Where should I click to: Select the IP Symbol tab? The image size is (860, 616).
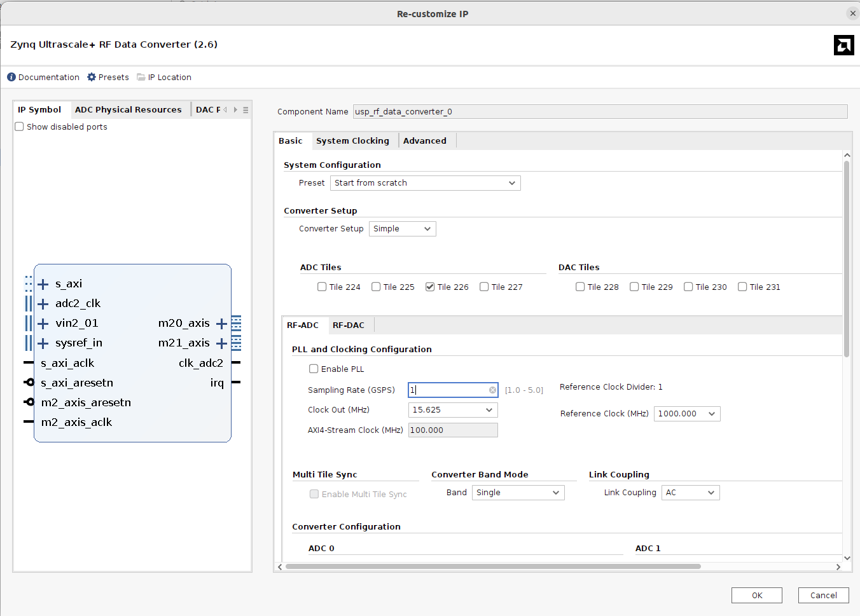(39, 110)
